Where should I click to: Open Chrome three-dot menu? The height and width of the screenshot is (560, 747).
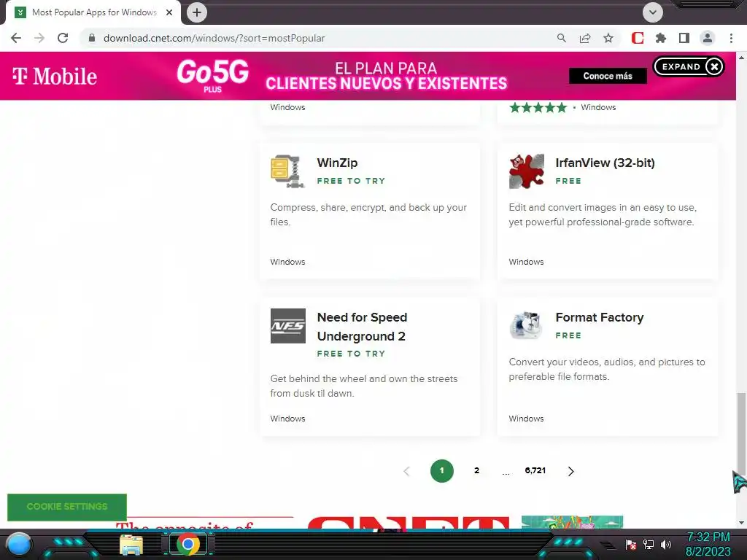coord(731,38)
